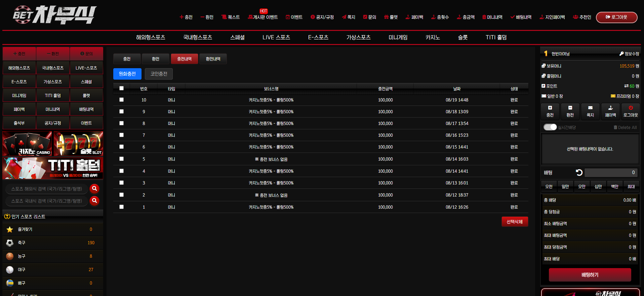
Task: Click the point exchange arrows icon
Action: click(x=626, y=86)
